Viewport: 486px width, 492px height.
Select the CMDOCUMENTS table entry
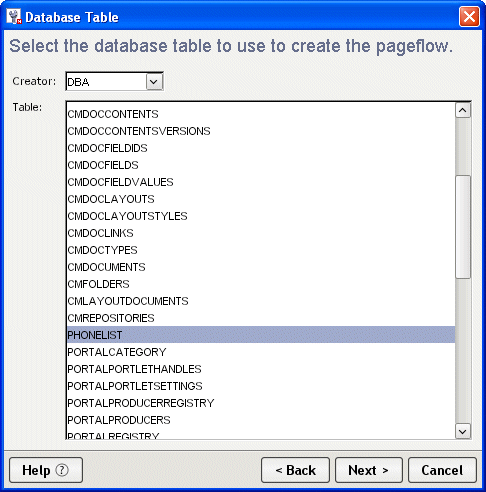(x=261, y=267)
